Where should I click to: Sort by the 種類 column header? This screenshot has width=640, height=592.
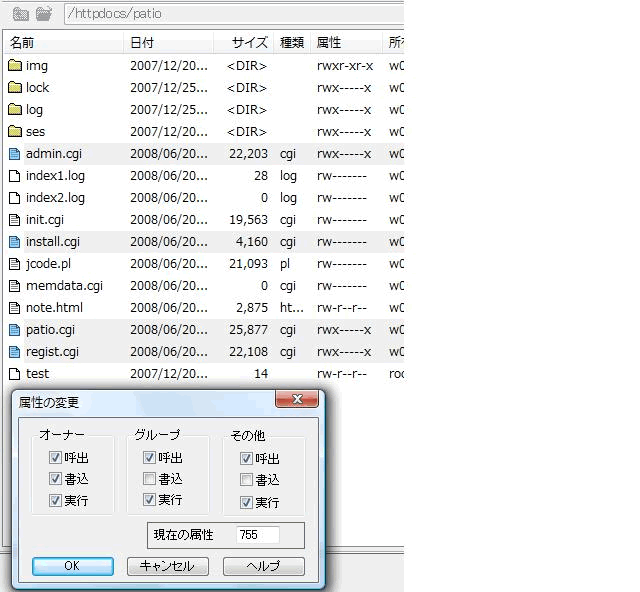(292, 42)
